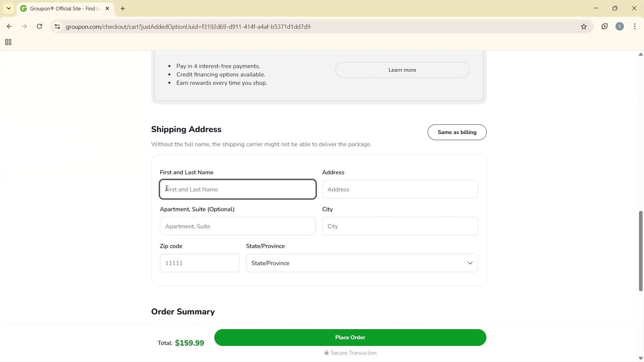Bookmark this page with the star icon

tap(584, 26)
